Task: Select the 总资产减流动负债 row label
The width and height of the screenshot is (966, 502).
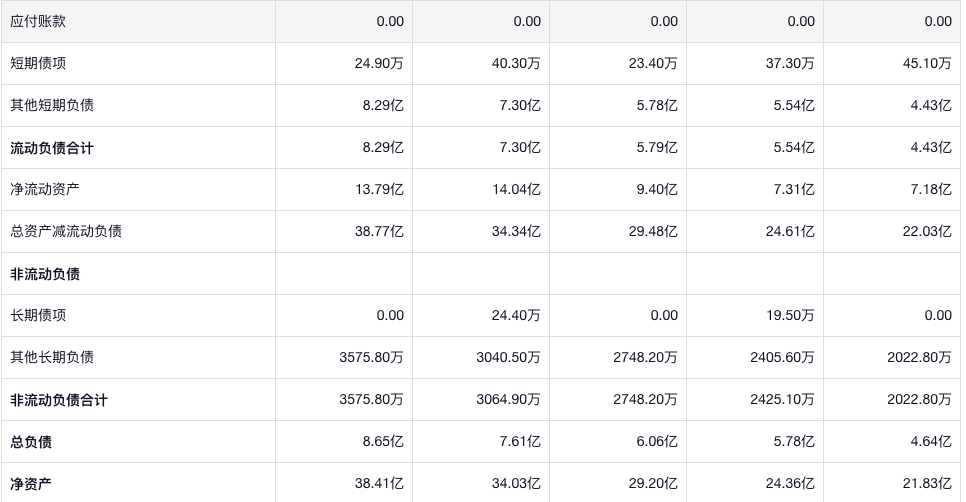Action: [x=66, y=231]
